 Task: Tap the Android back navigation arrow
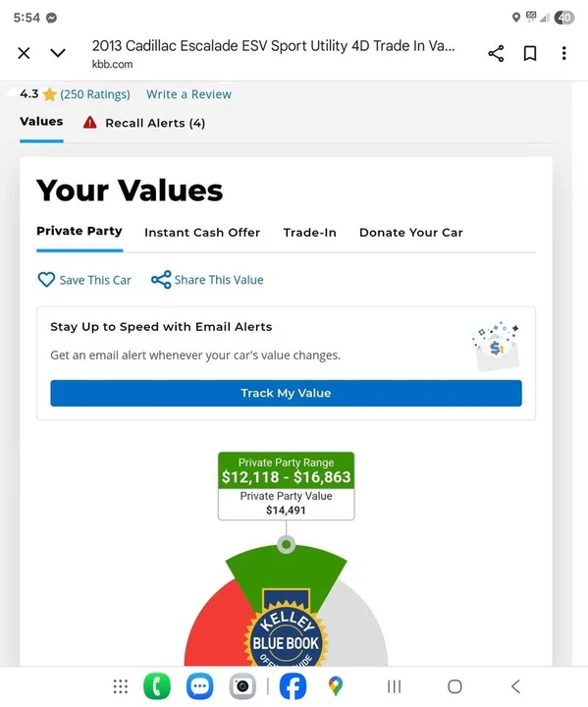(x=516, y=686)
